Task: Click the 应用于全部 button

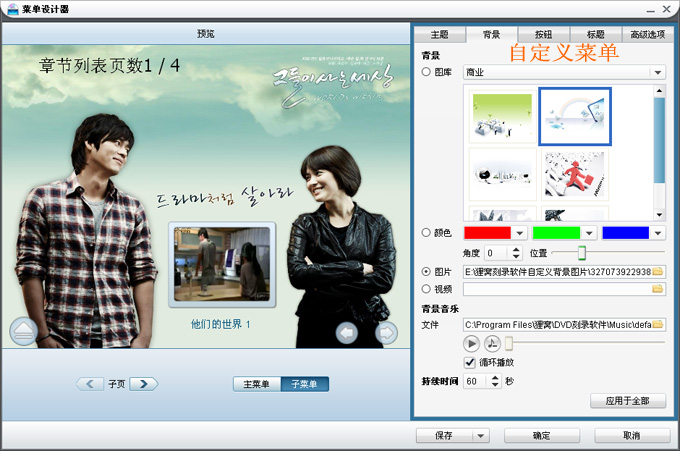Action: pos(628,401)
